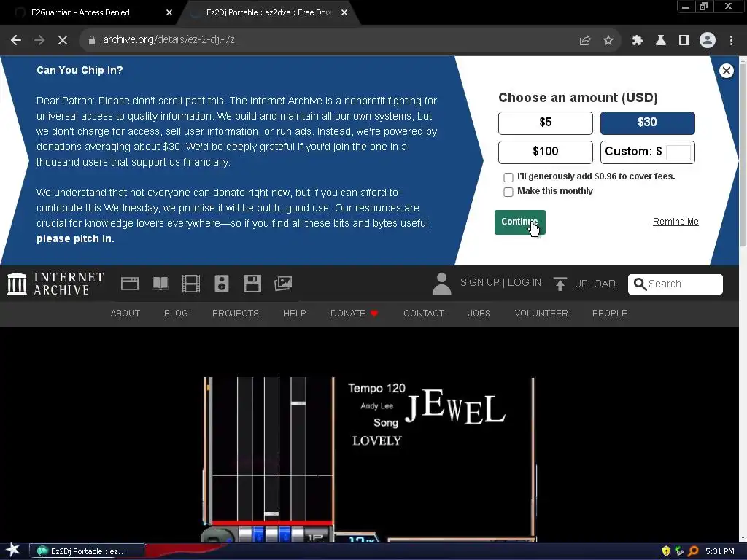
Task: Click the Remind Me link
Action: click(676, 222)
